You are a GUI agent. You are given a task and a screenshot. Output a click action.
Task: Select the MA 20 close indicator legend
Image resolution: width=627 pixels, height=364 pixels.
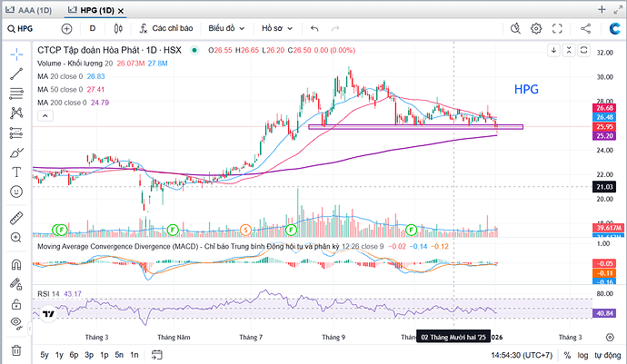[x=71, y=76]
